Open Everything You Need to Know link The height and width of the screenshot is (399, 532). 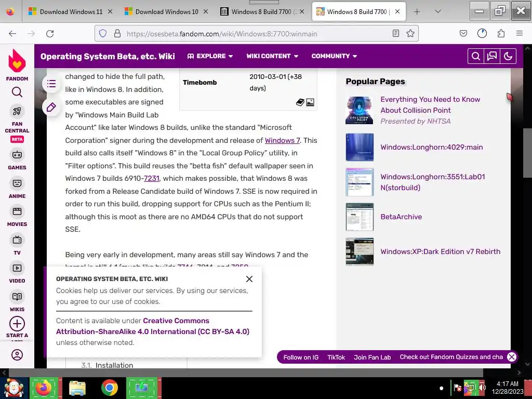430,104
